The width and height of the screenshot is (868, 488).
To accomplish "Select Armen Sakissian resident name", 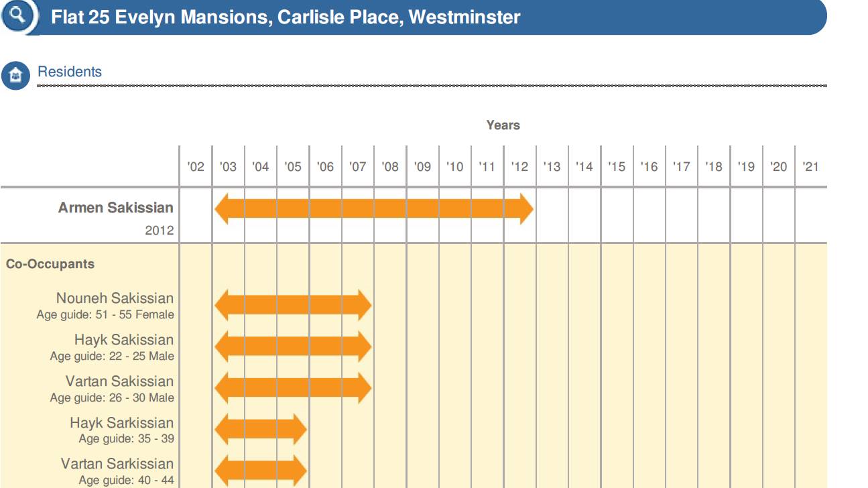I will pos(115,208).
